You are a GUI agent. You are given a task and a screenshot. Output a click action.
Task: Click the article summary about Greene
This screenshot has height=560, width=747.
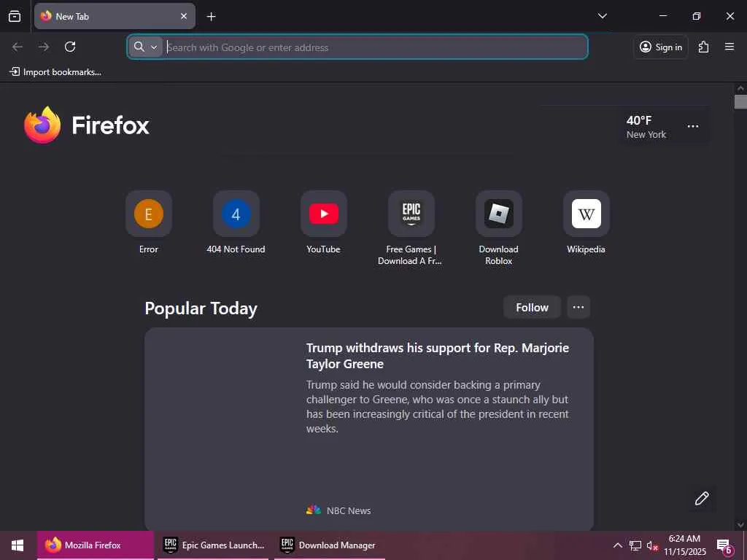(438, 407)
